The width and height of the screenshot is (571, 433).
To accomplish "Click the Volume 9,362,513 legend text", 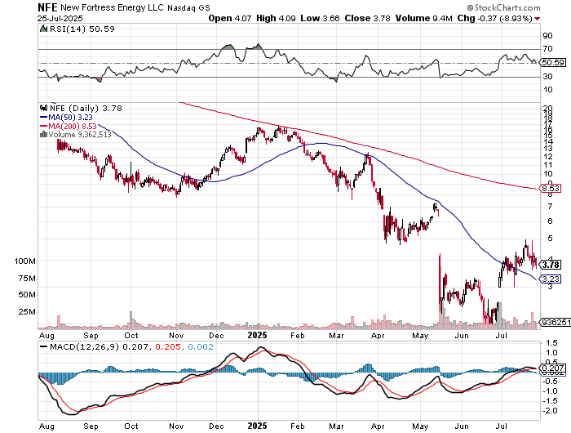I will point(80,134).
